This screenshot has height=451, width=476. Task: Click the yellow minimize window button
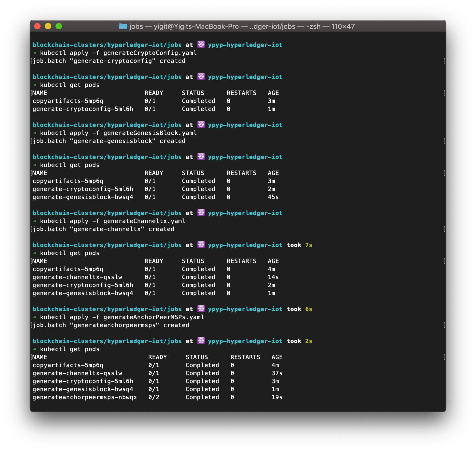(48, 26)
